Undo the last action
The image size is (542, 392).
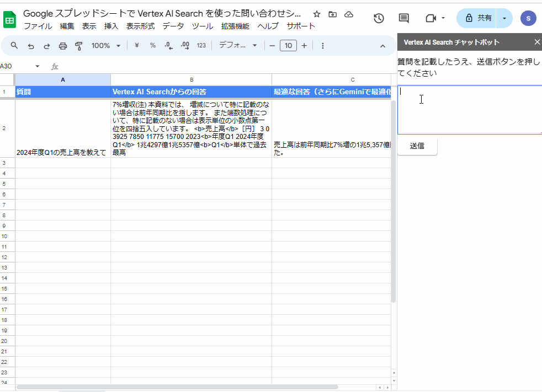(x=31, y=46)
